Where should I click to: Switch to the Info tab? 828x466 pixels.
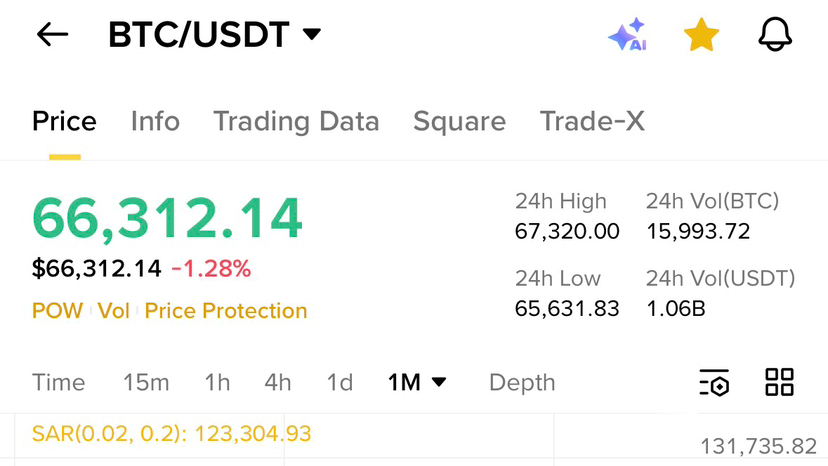pos(155,122)
